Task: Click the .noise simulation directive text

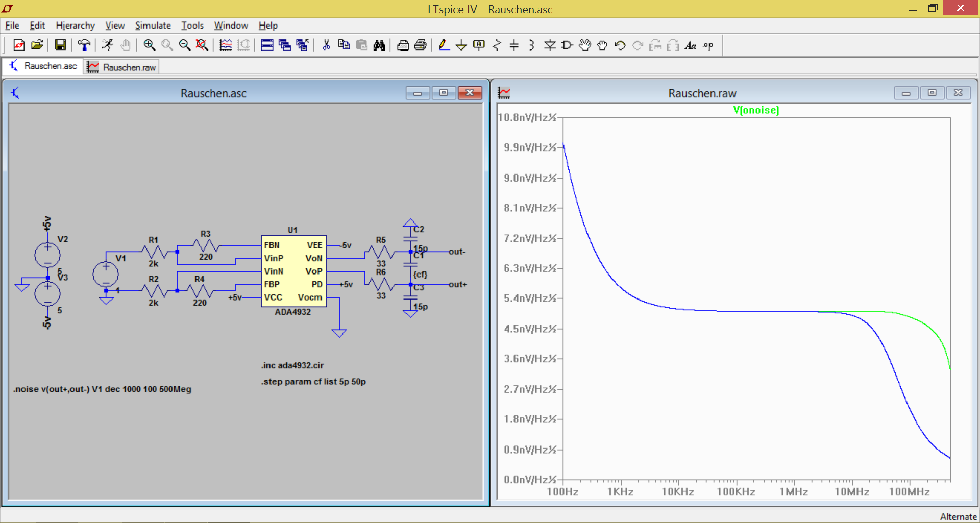Action: coord(102,389)
